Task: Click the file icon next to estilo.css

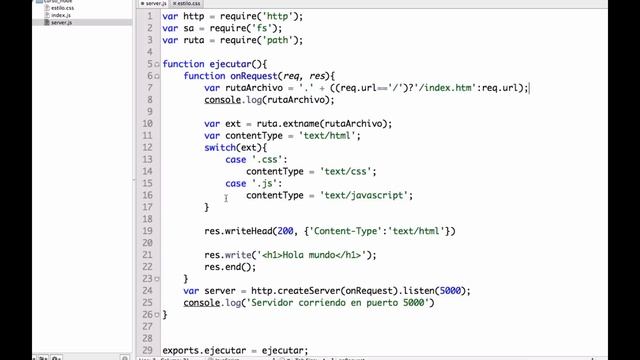Action: 47,8
